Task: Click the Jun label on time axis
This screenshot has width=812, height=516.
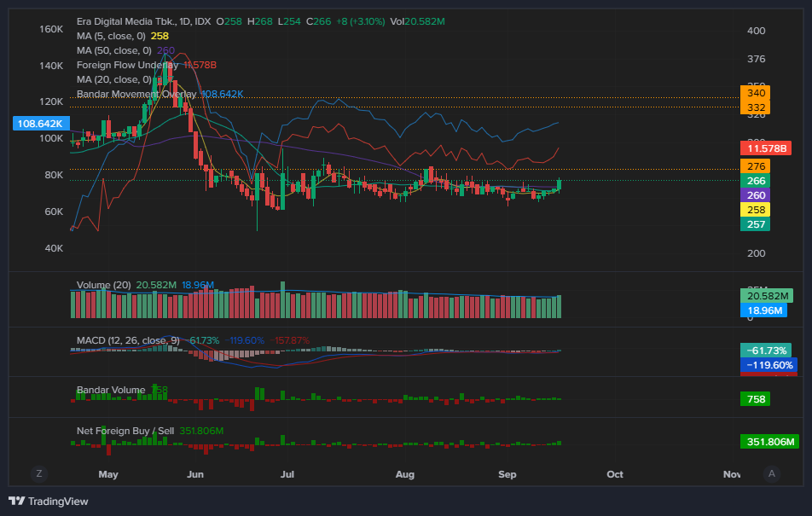Action: [x=195, y=474]
